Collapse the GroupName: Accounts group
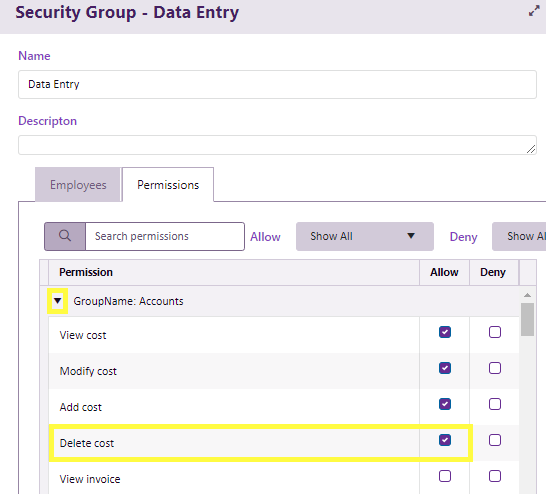Viewport: 546px width, 494px height. coord(57,301)
